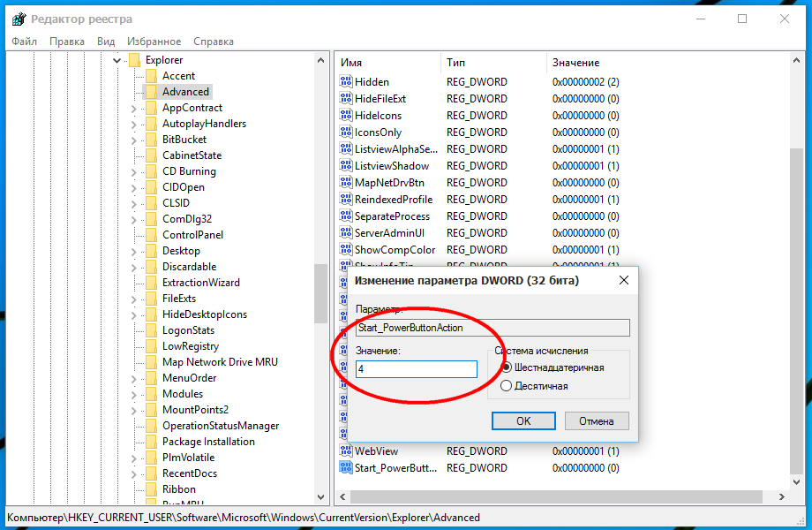Click the WebView DWORD value icon

click(346, 451)
